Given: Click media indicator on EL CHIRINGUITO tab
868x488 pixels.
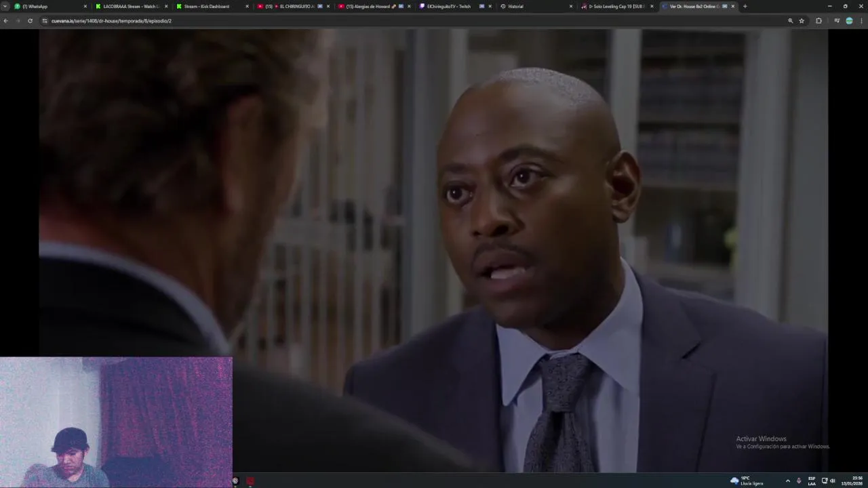Looking at the screenshot, I should 319,6.
